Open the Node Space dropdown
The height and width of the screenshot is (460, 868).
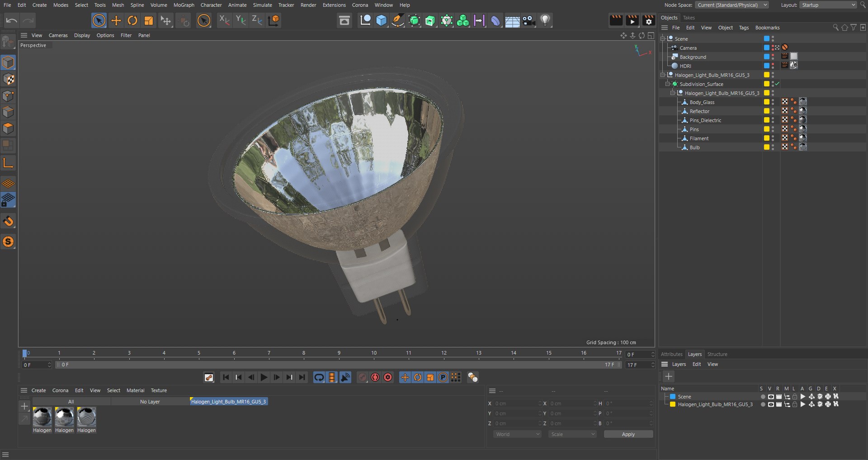[731, 5]
